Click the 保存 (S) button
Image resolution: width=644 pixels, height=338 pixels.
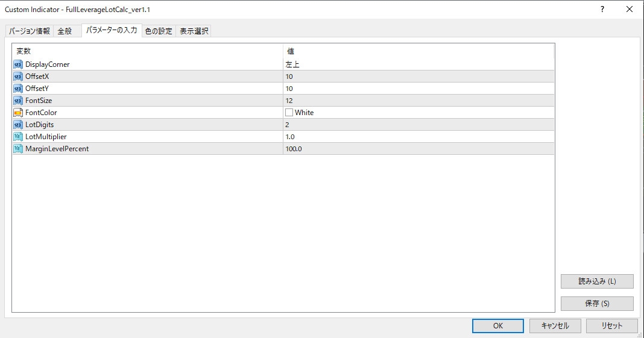[x=597, y=304]
